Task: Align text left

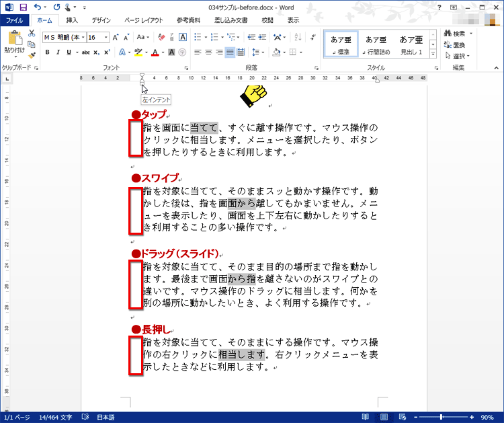Action: tap(198, 52)
